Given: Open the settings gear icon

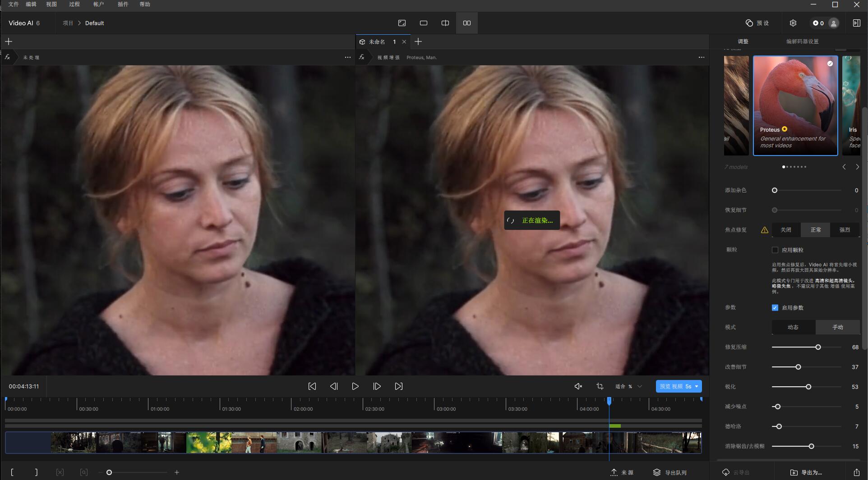Looking at the screenshot, I should [x=793, y=23].
